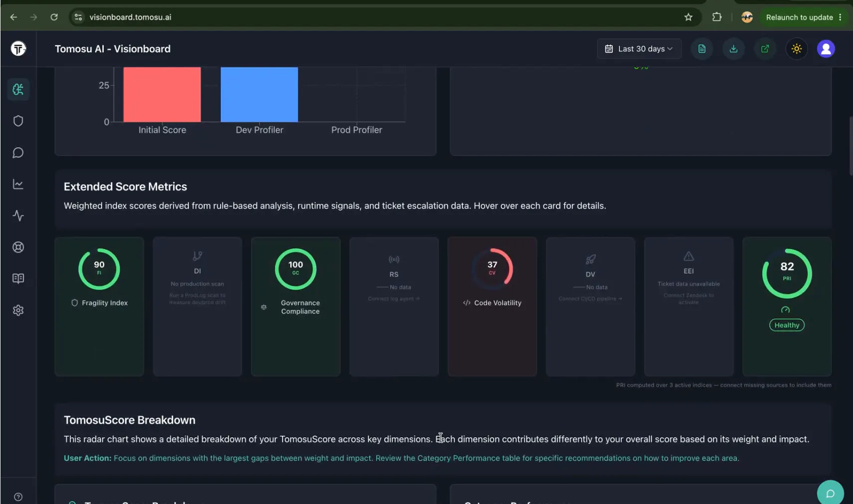Click the Relaunch to update button
853x504 pixels.
[x=799, y=17]
